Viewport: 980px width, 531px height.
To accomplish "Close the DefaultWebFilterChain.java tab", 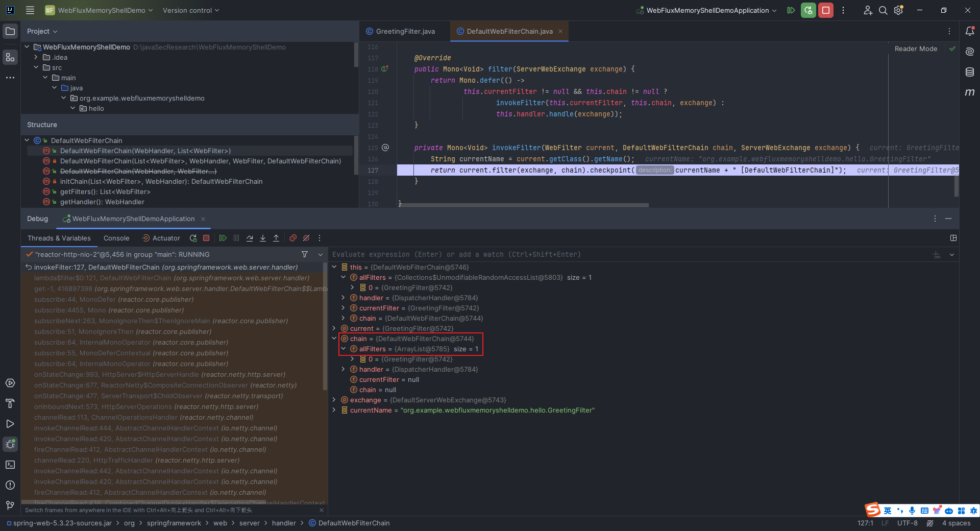I will 560,31.
